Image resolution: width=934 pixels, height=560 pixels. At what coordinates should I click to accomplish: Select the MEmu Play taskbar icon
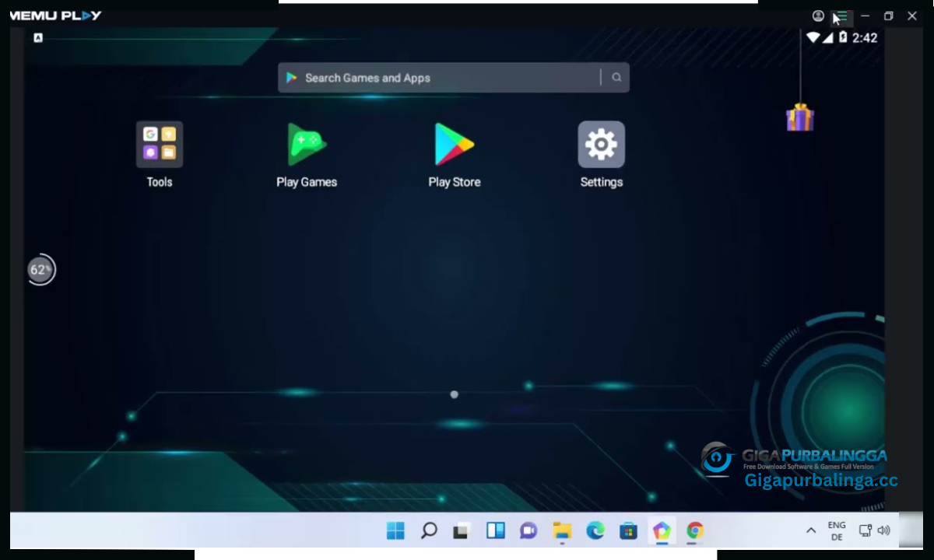(x=662, y=531)
